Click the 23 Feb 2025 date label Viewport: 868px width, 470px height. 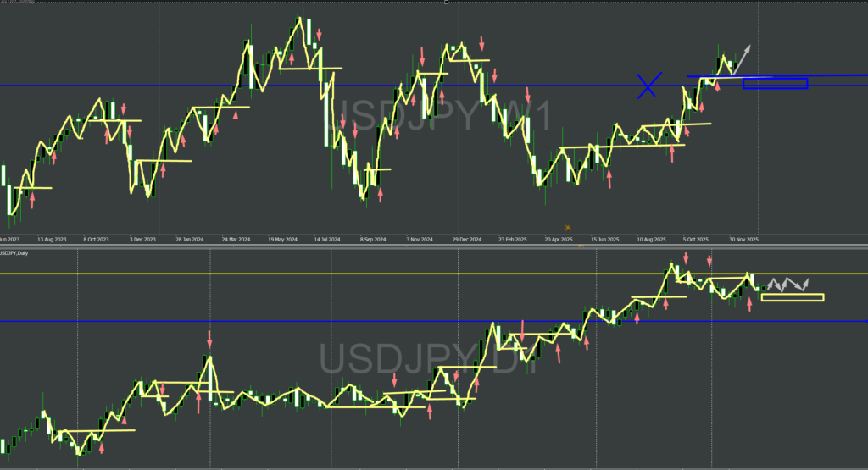(512, 240)
